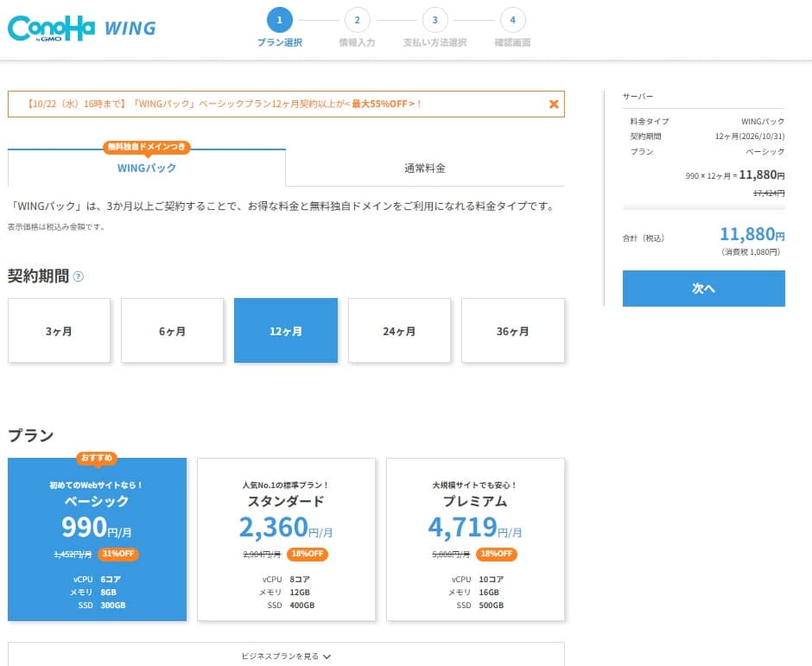Select the 36ヶ月 contract period
The height and width of the screenshot is (666, 812).
512,331
